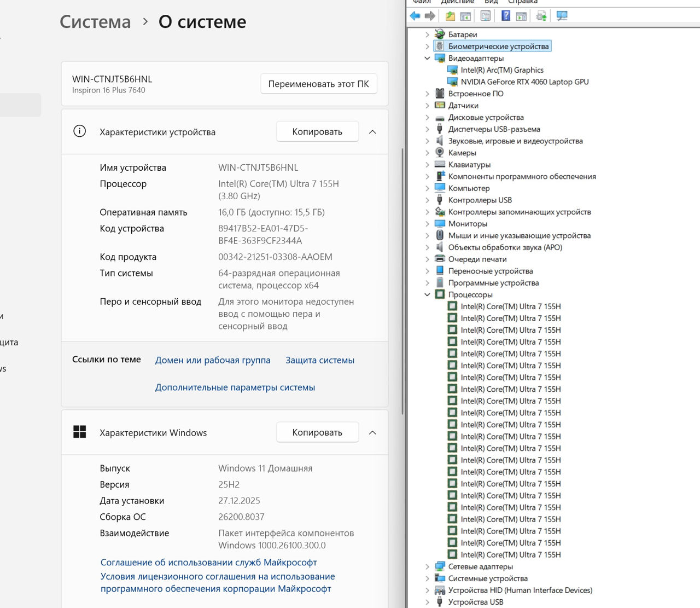Open the Действие menu
This screenshot has height=608, width=700.
(x=457, y=2)
